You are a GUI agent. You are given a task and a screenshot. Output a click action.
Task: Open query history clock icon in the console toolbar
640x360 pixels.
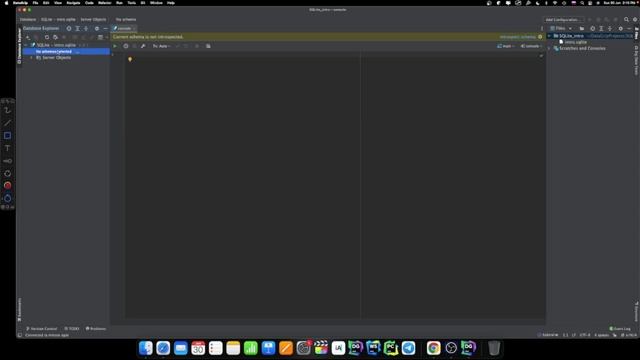tap(126, 46)
